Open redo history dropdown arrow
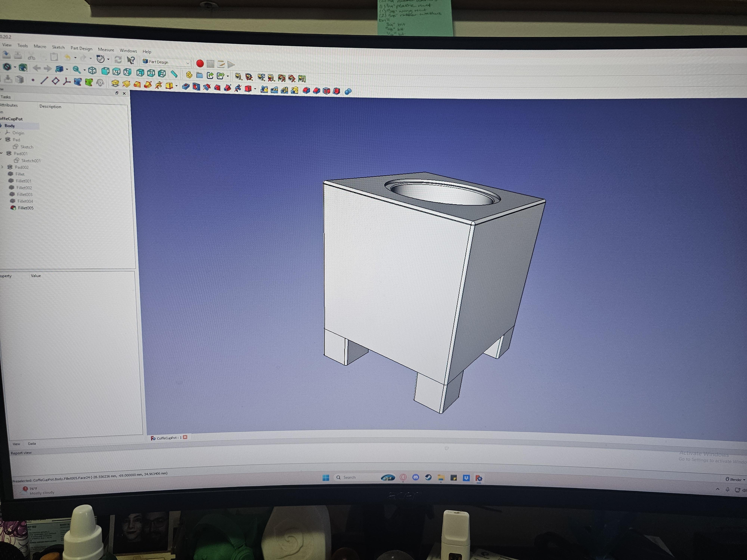Screen dimensions: 747x560 tap(91, 58)
